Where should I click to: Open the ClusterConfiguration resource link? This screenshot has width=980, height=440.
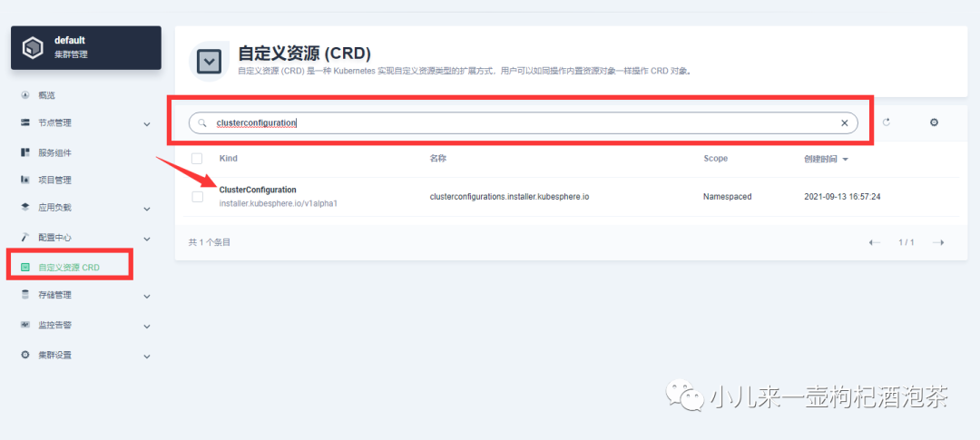click(258, 190)
